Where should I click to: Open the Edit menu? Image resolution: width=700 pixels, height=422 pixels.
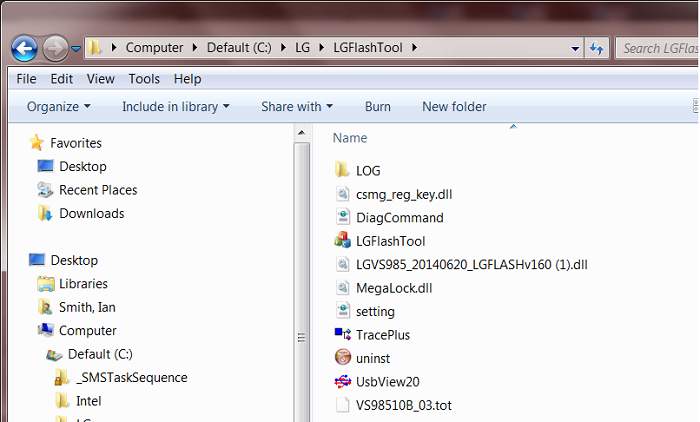pos(61,79)
